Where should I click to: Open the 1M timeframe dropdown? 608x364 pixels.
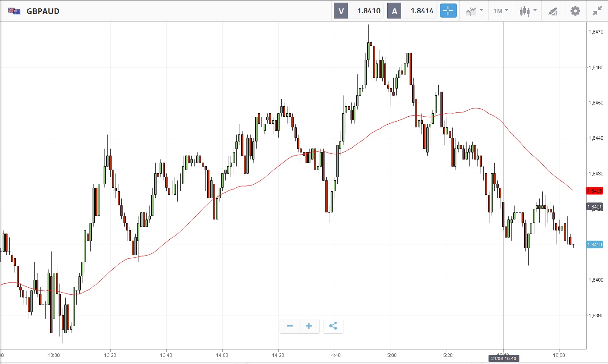coord(500,11)
